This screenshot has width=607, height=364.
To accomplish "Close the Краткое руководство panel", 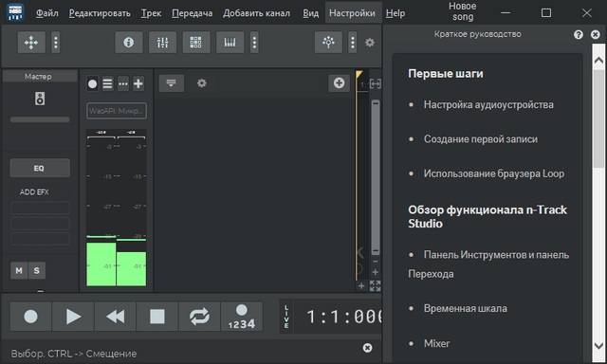I will pos(596,35).
